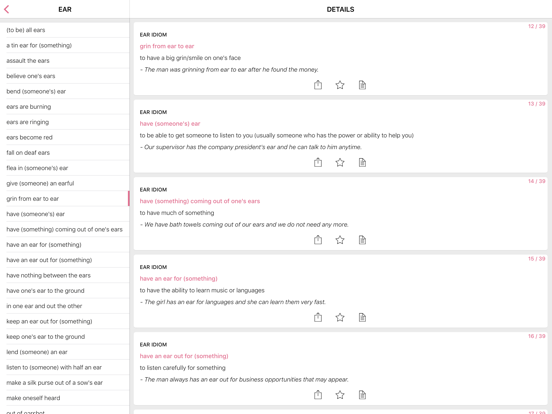This screenshot has height=414, width=552.
Task: Go back using the pink back arrow
Action: pyautogui.click(x=7, y=10)
